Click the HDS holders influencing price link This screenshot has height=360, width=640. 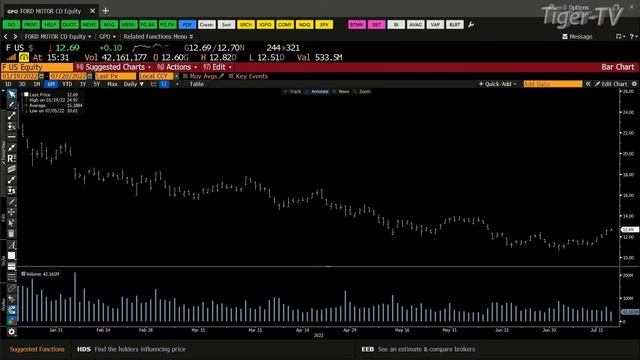click(131, 349)
